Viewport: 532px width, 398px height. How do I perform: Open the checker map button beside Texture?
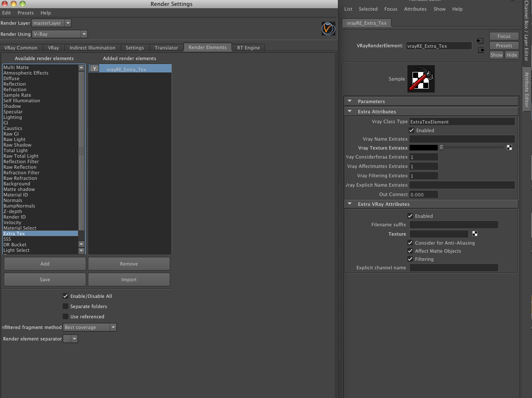point(475,234)
